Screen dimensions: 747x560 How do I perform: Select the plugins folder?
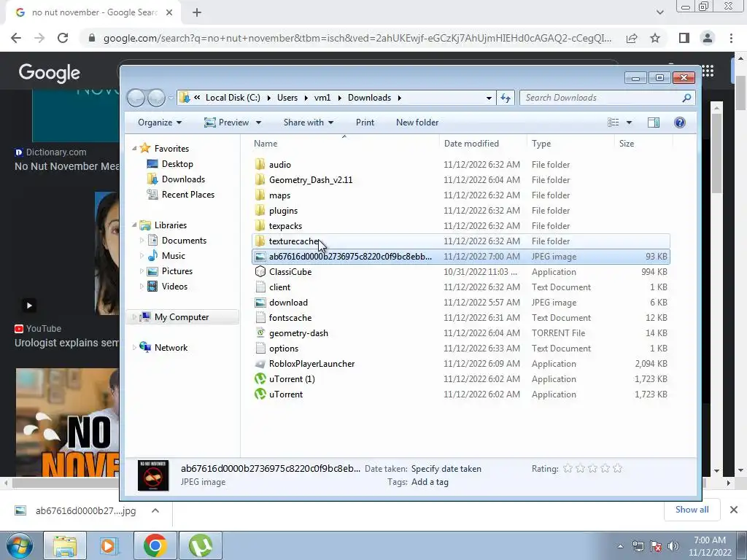283,211
